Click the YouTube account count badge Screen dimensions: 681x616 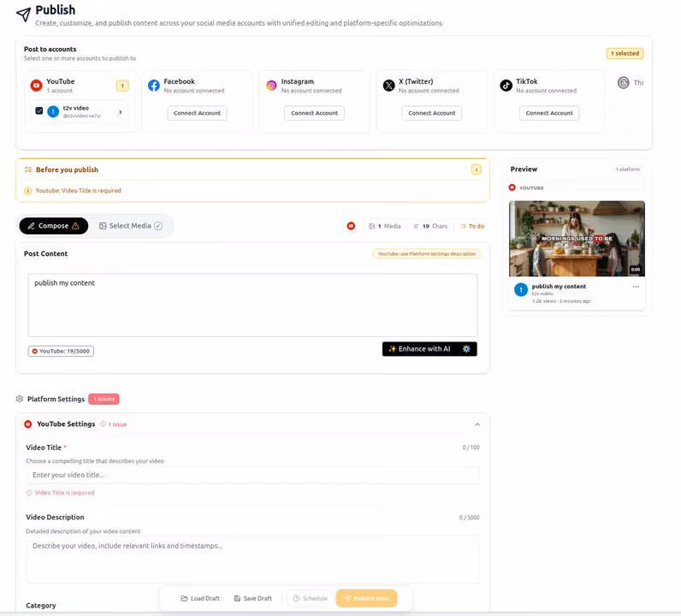pyautogui.click(x=122, y=86)
